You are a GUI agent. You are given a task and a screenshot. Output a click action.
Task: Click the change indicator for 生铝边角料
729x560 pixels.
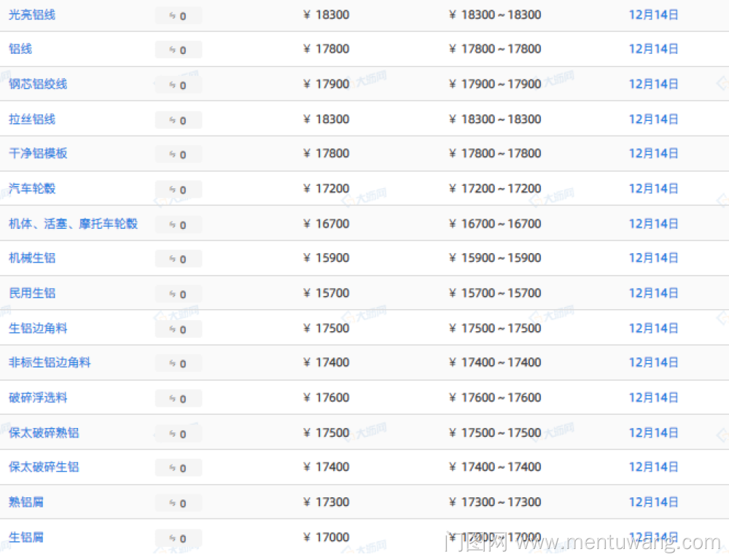(179, 329)
